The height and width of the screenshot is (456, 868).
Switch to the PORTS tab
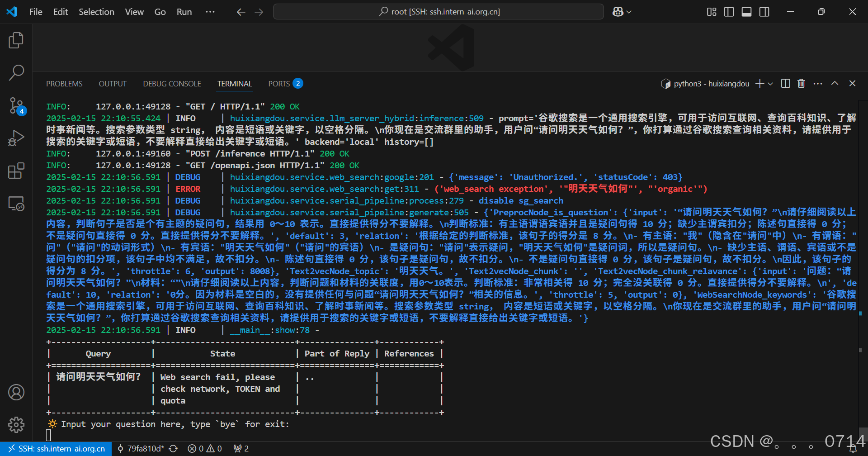pos(285,84)
